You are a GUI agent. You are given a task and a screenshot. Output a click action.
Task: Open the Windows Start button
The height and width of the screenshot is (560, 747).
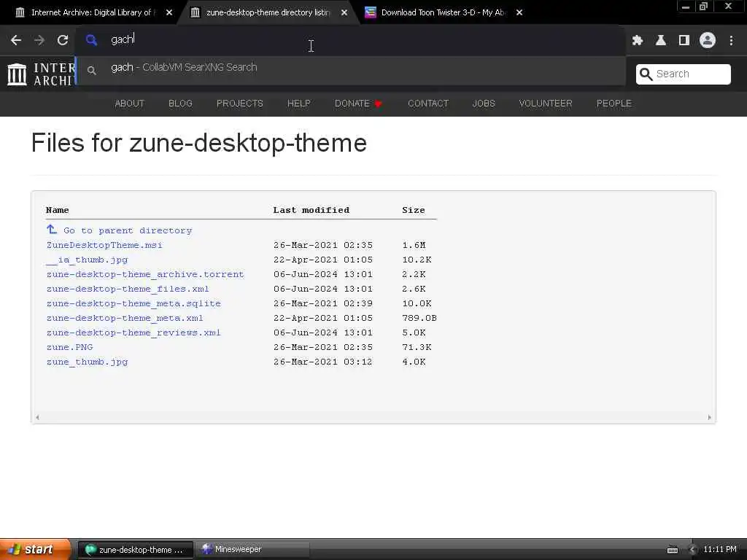click(x=36, y=550)
